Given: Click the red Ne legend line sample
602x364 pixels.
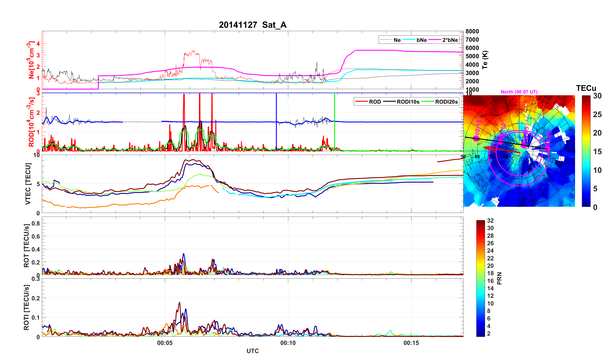Looking at the screenshot, I should [x=386, y=40].
